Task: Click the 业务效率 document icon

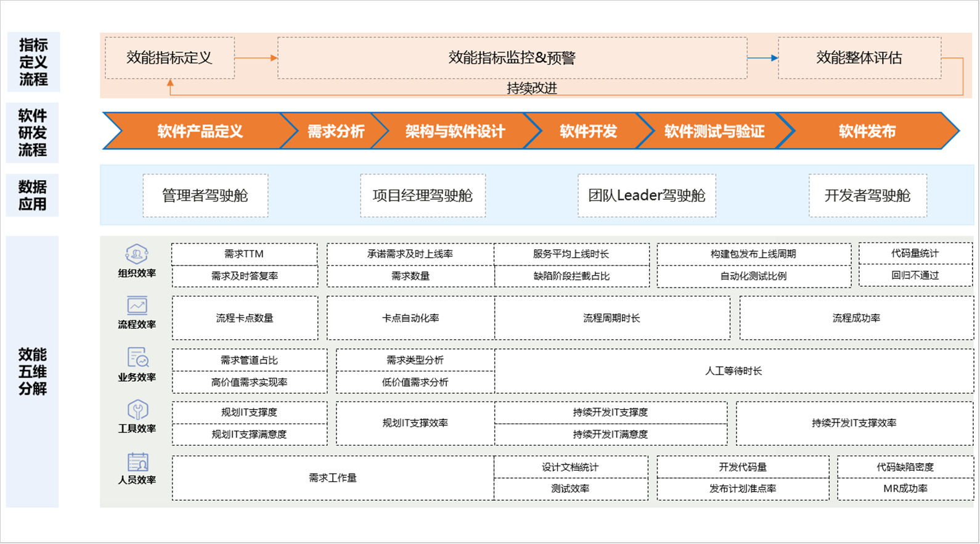Action: [x=137, y=358]
